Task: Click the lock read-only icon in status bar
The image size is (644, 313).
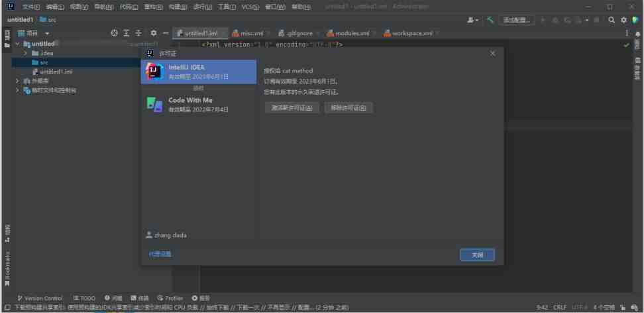Action: coord(623,307)
